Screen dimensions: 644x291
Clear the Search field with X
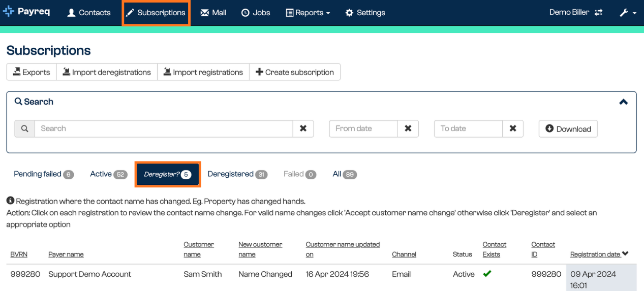pos(303,128)
